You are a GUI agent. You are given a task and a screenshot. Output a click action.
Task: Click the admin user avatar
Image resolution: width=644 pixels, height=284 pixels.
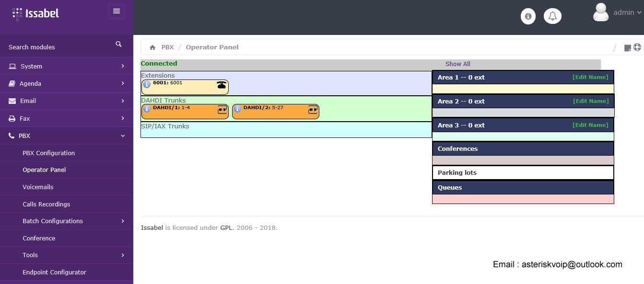point(601,12)
